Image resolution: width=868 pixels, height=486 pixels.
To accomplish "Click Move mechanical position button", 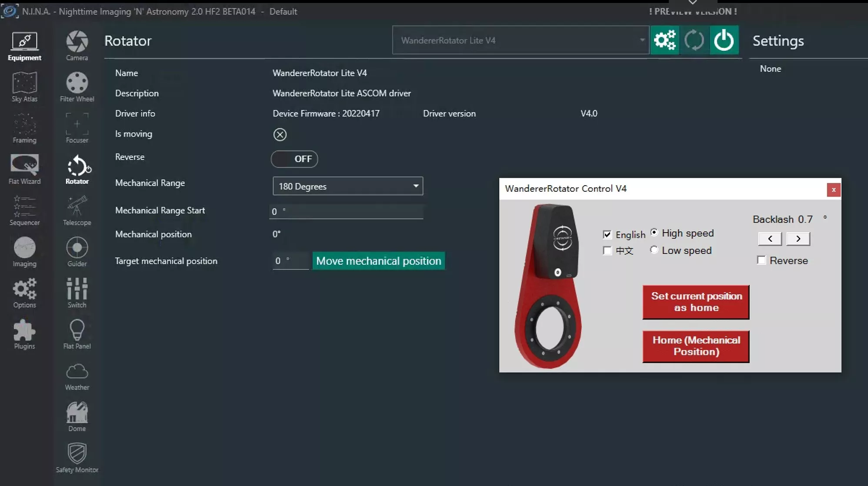I will [378, 261].
